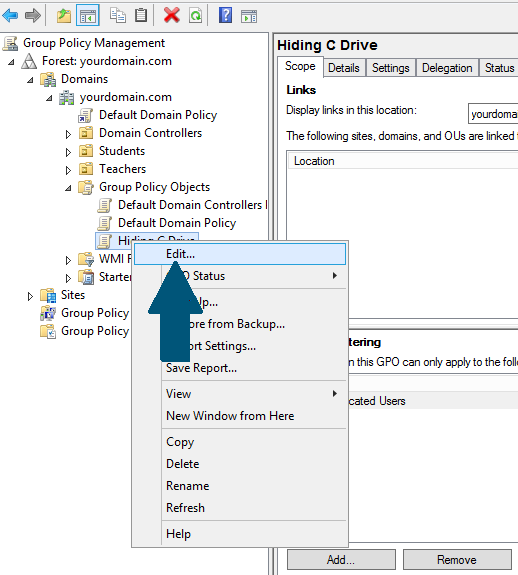
Task: Choose Delete in the context menu
Action: [240, 464]
